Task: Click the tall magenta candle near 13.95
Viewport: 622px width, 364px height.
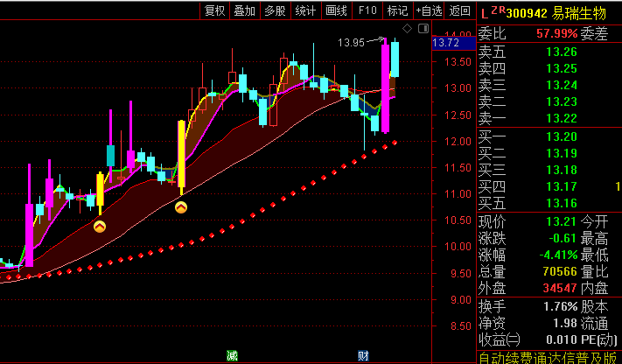Action: 385,86
